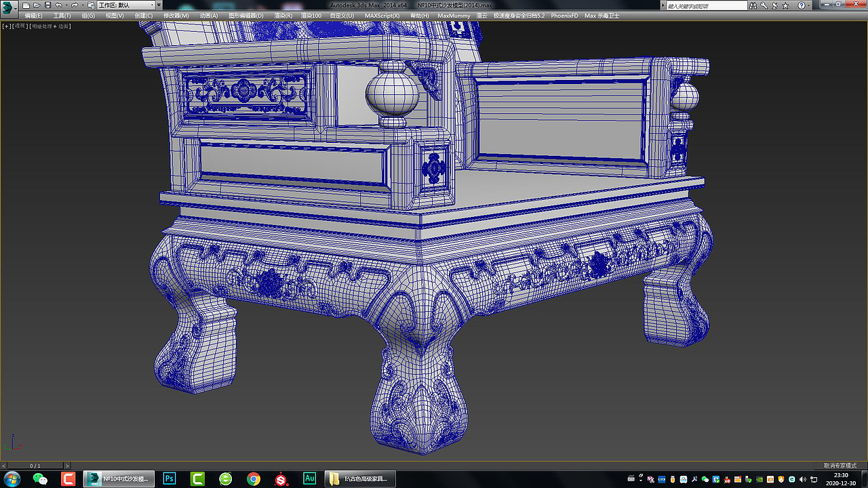Open Photoshop from the taskbar
This screenshot has height=488, width=868.
point(170,479)
